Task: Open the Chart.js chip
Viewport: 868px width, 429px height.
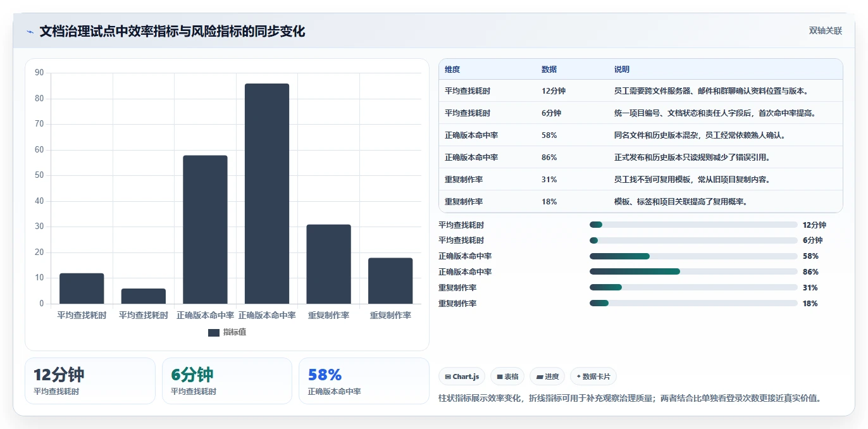Action: click(461, 376)
